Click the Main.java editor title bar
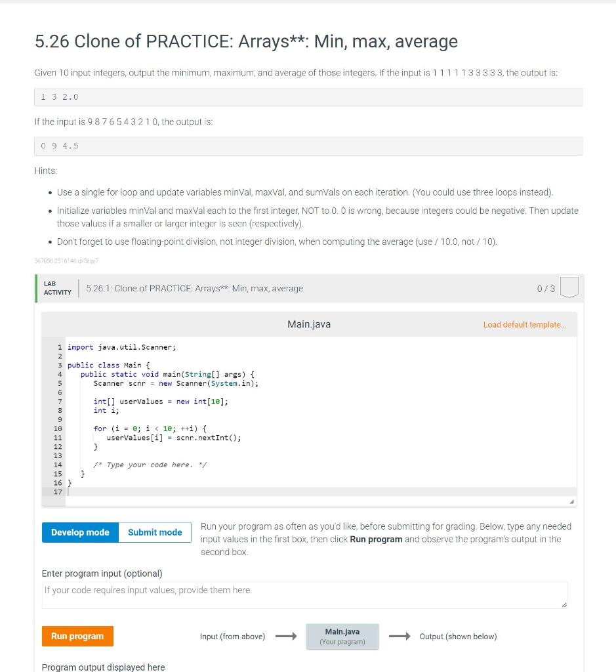This screenshot has height=672, width=616. [308, 324]
